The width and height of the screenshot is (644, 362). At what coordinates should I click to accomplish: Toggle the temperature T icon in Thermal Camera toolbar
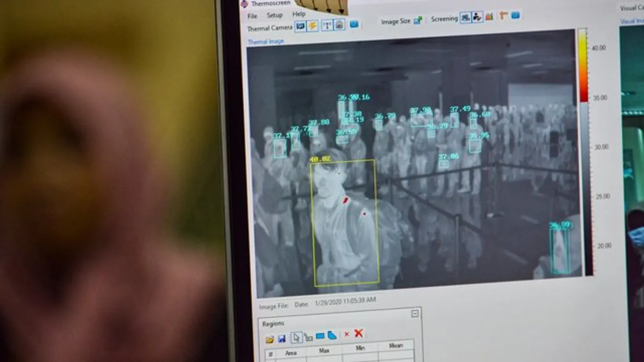(327, 25)
